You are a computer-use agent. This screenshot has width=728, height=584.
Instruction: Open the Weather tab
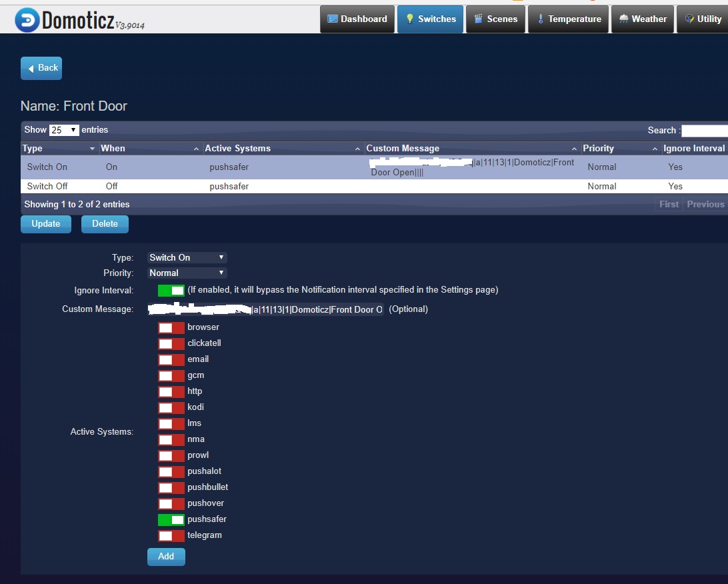(x=643, y=19)
